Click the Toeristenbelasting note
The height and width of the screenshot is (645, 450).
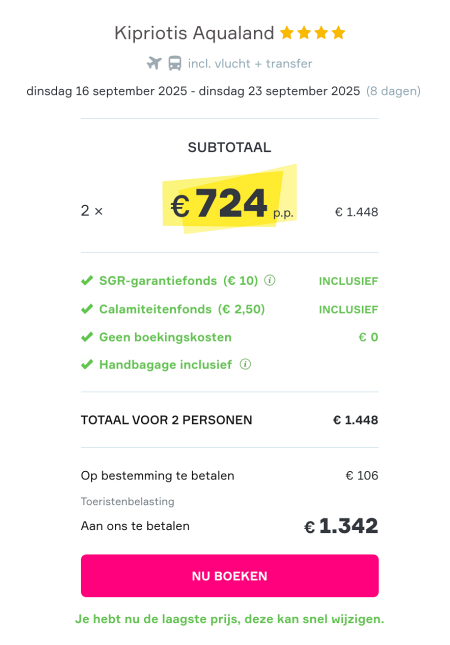pyautogui.click(x=128, y=501)
